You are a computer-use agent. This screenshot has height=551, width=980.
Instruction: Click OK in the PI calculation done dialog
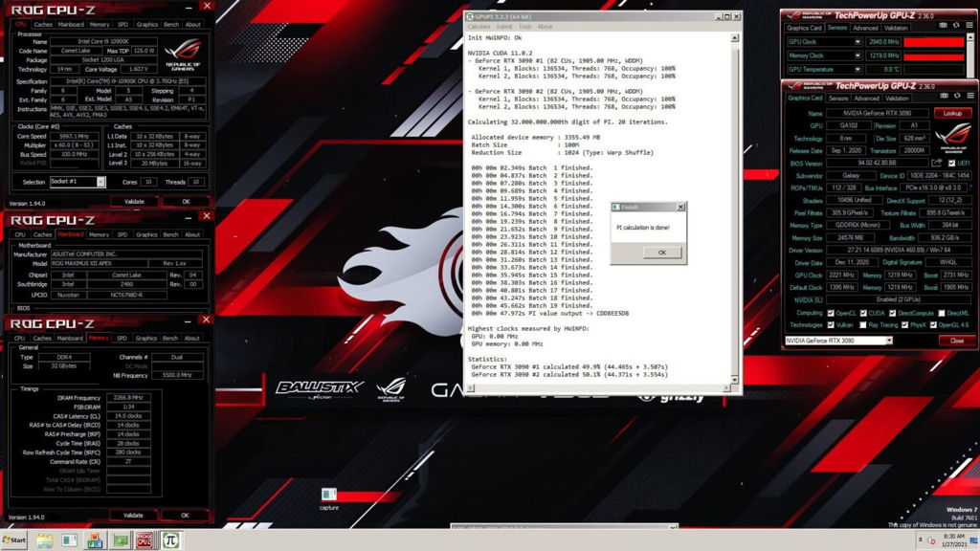[x=662, y=253]
